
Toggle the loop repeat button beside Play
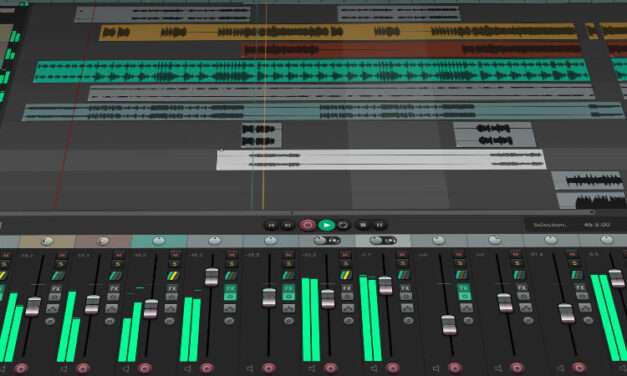pos(343,225)
